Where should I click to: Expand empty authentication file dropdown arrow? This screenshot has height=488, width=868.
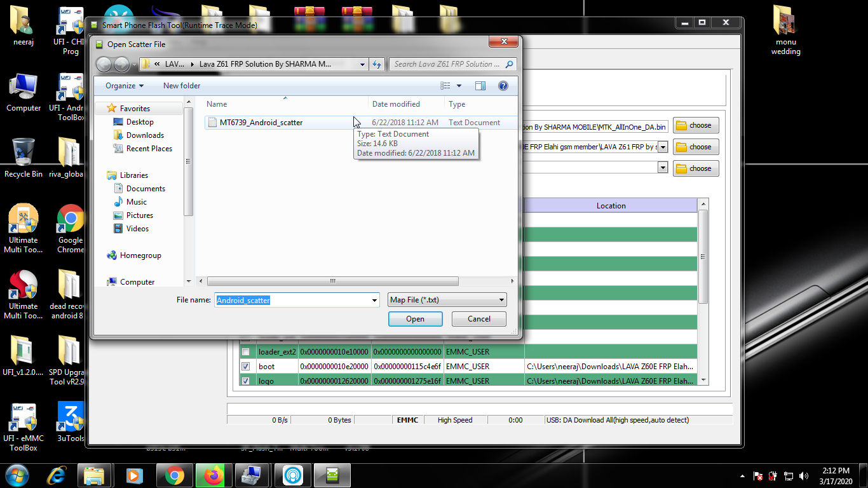(x=663, y=168)
